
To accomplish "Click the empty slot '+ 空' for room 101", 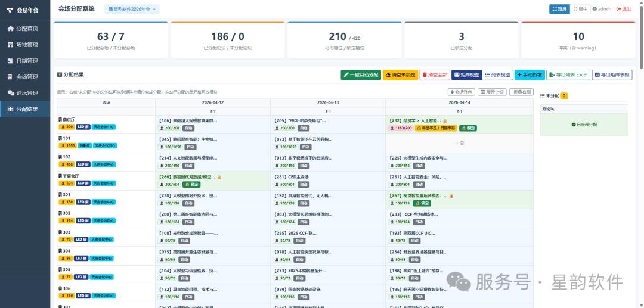I will coord(459,143).
